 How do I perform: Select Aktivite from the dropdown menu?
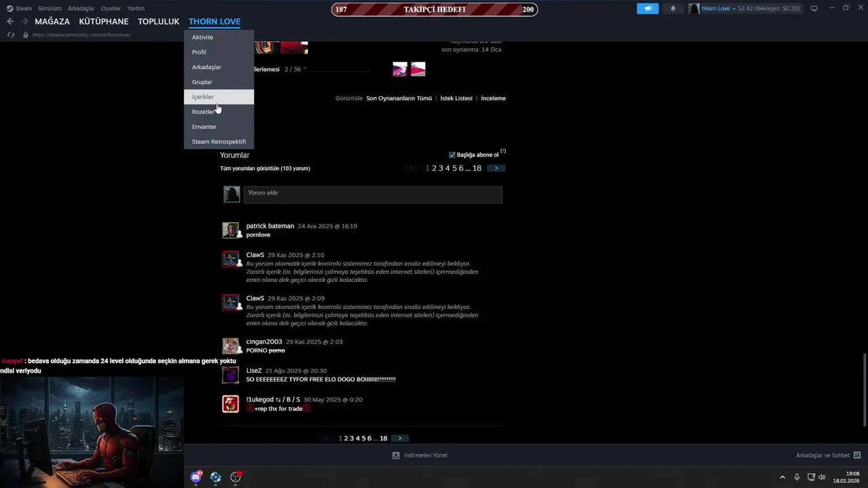(219, 37)
